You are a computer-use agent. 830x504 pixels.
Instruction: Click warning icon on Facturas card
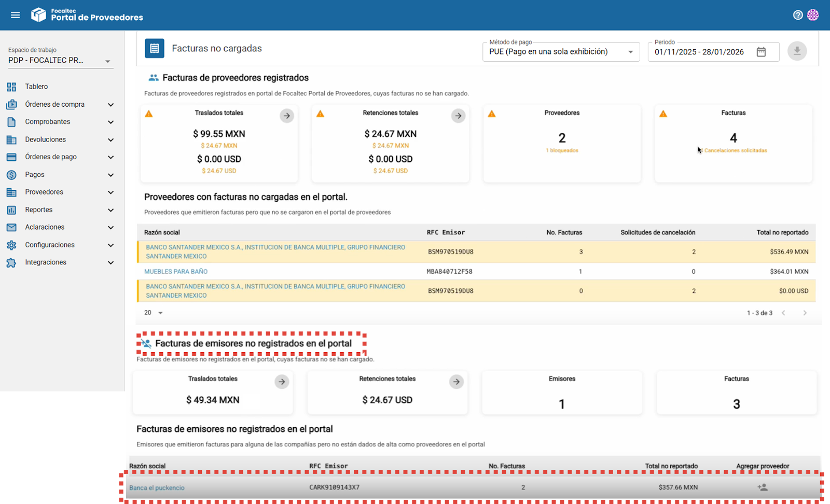click(x=663, y=114)
